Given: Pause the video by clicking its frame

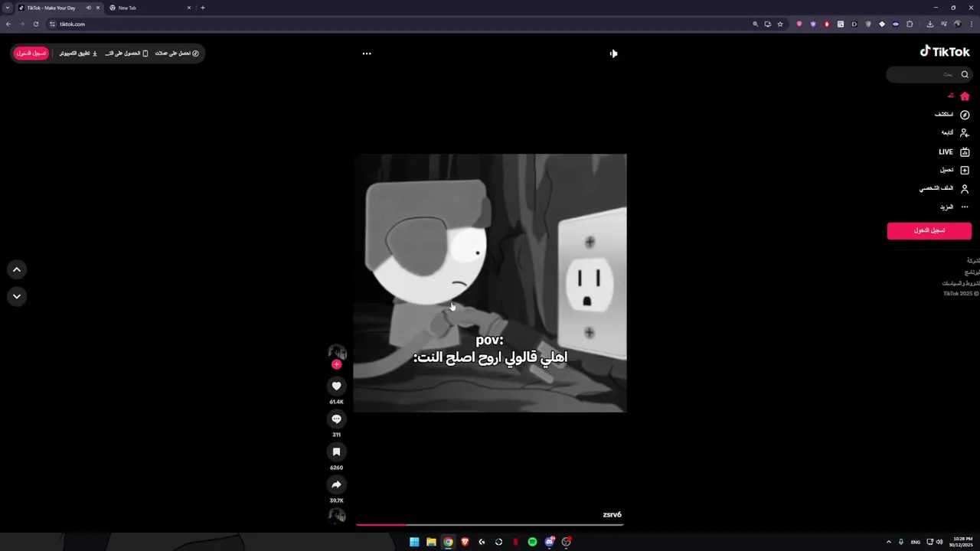Looking at the screenshot, I should click(490, 283).
